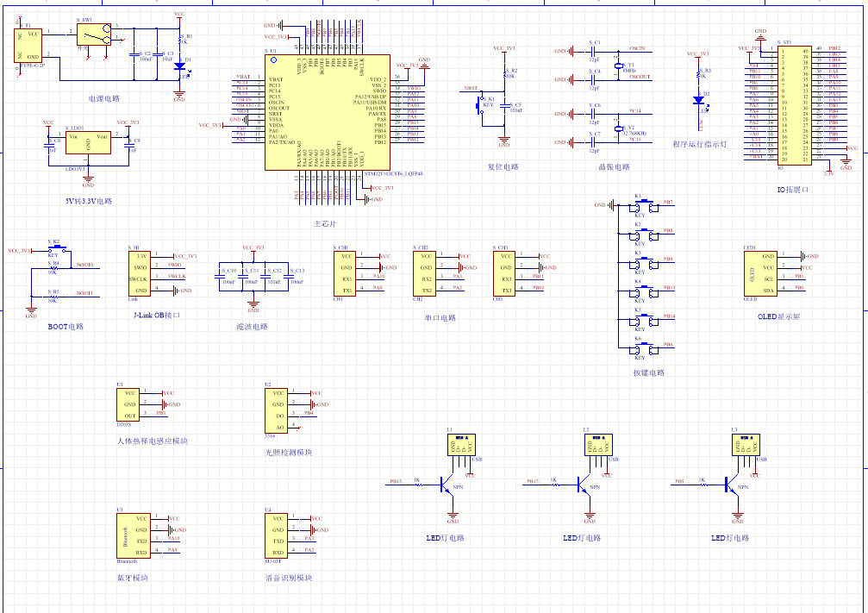This screenshot has width=868, height=613.
Task: Select the TYPE-C-2P connector T1
Action: coord(28,45)
